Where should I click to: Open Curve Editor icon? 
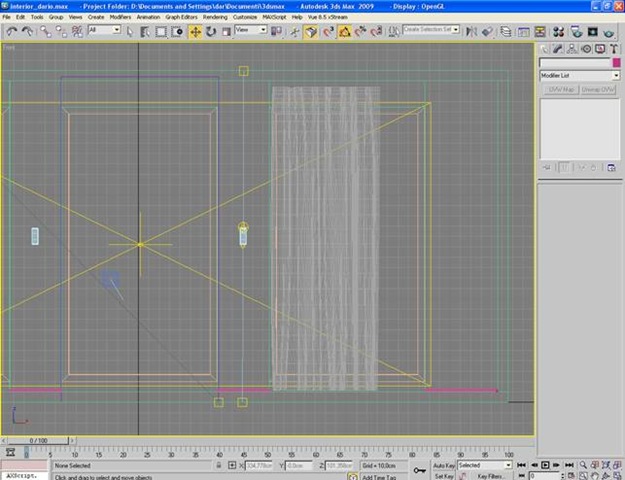pyautogui.click(x=523, y=31)
